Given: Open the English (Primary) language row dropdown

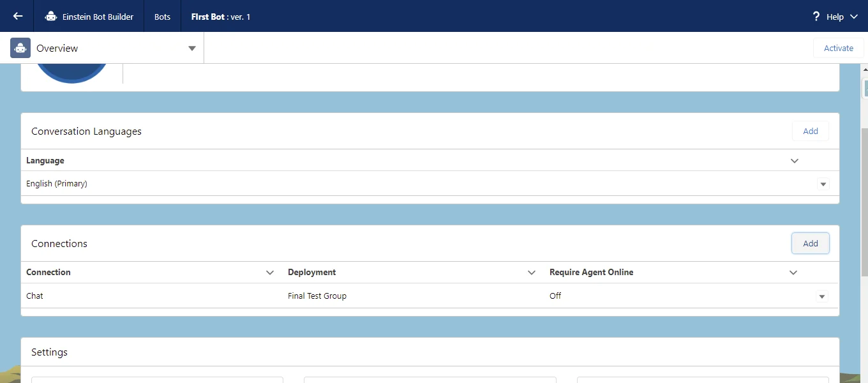Looking at the screenshot, I should pyautogui.click(x=823, y=184).
